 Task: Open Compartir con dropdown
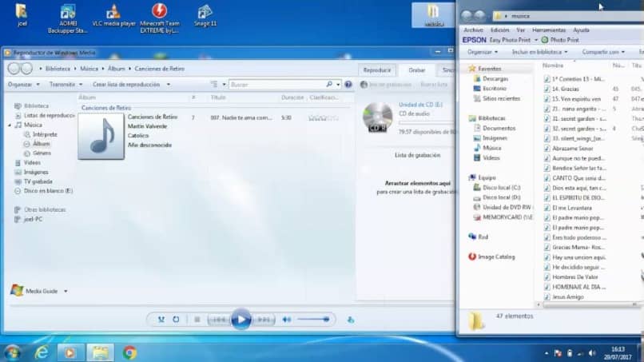pos(603,52)
